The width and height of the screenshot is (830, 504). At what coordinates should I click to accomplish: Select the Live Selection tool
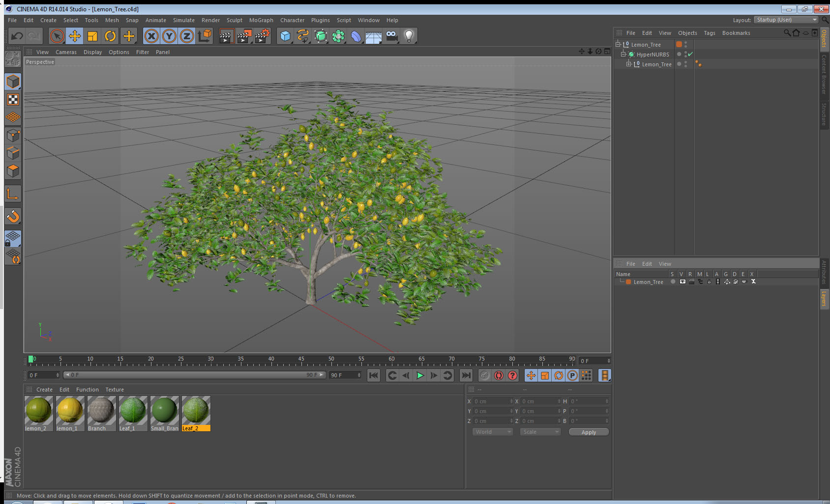point(57,36)
